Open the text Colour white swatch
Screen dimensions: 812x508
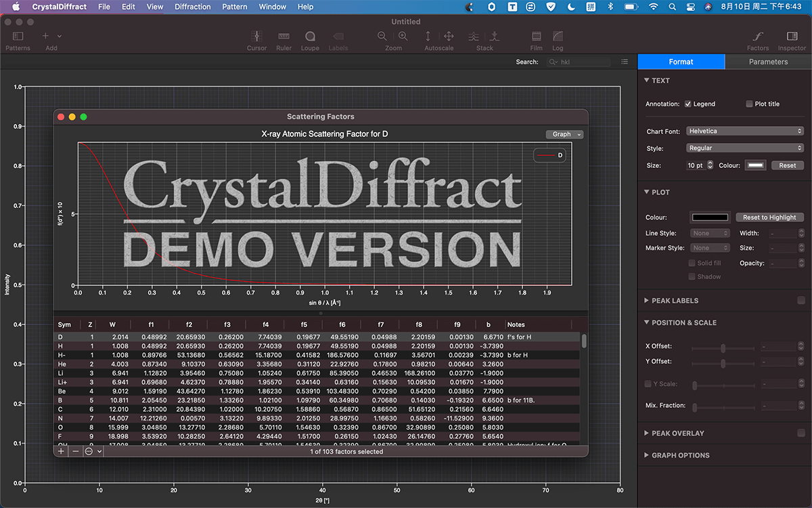point(755,165)
